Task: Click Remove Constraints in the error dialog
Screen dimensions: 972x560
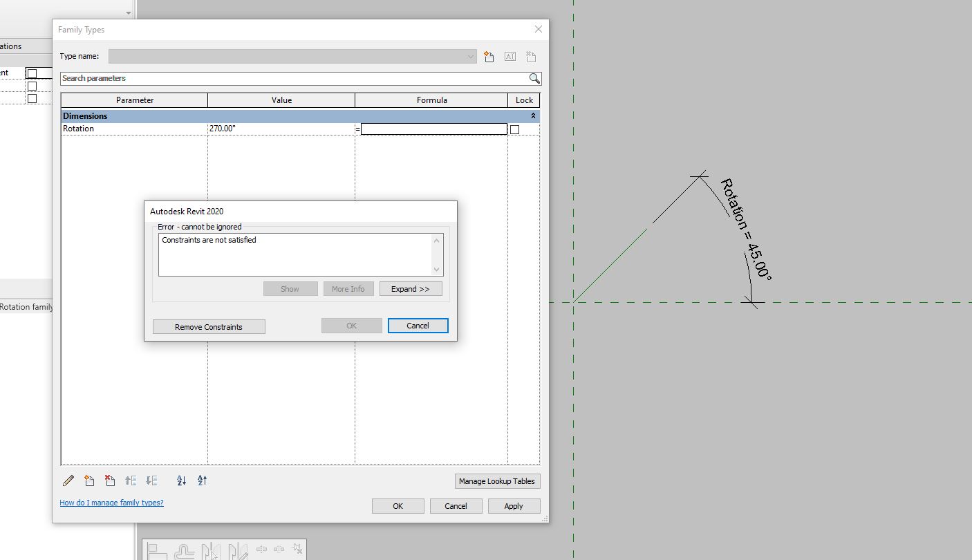Action: 208,326
